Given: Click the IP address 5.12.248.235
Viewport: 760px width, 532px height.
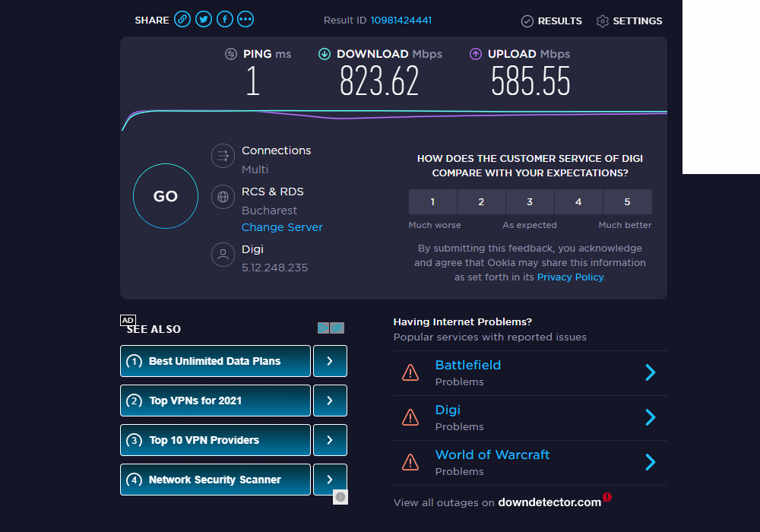Looking at the screenshot, I should [274, 268].
